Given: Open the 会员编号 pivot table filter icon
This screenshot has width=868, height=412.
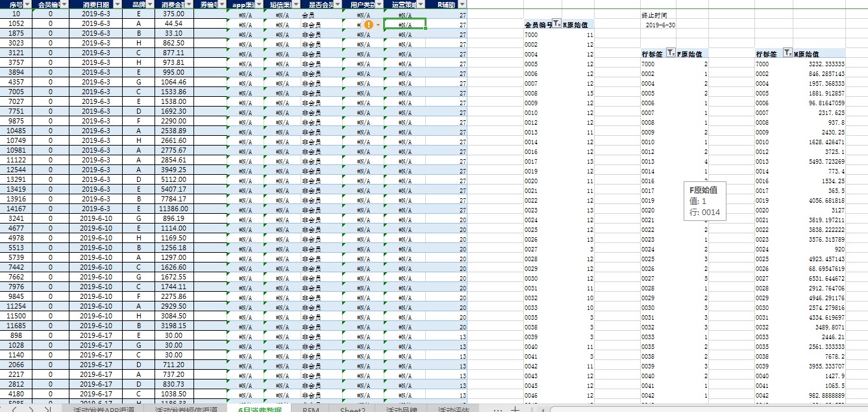Looking at the screenshot, I should pyautogui.click(x=556, y=24).
